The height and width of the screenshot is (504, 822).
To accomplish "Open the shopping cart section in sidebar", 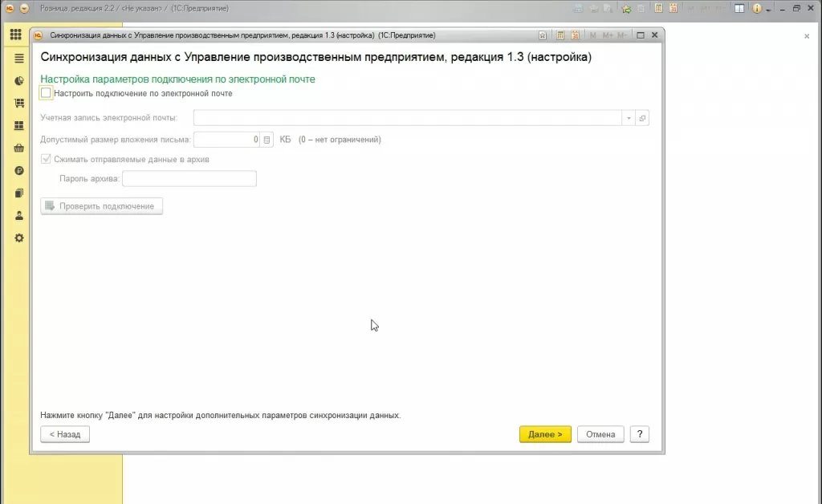I will point(19,104).
